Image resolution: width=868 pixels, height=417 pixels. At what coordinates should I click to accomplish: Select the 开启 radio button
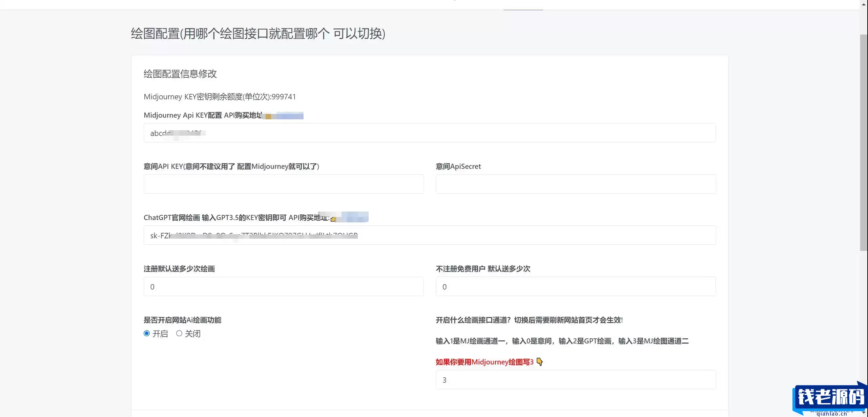(x=147, y=333)
